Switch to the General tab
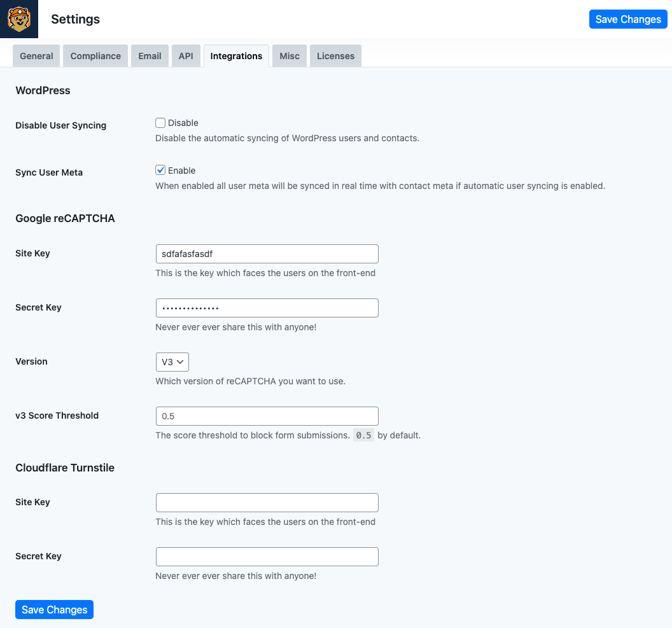Screen dimensions: 672x628 click(36, 56)
